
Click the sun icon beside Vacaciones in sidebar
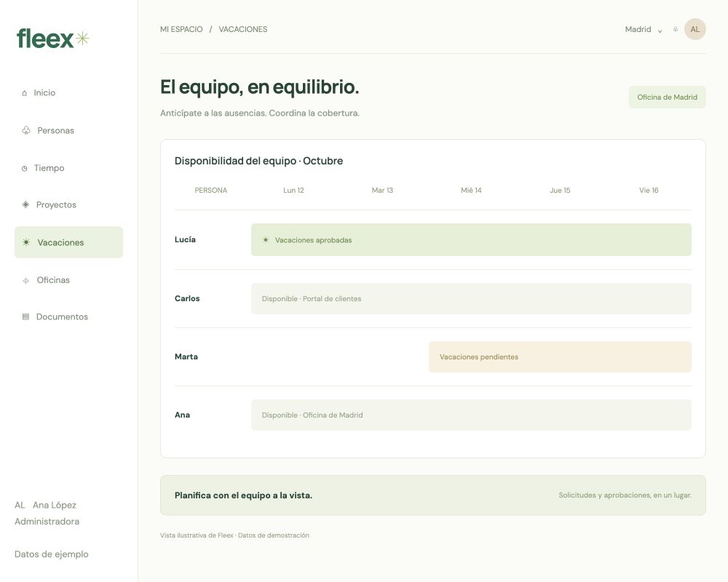coord(26,242)
